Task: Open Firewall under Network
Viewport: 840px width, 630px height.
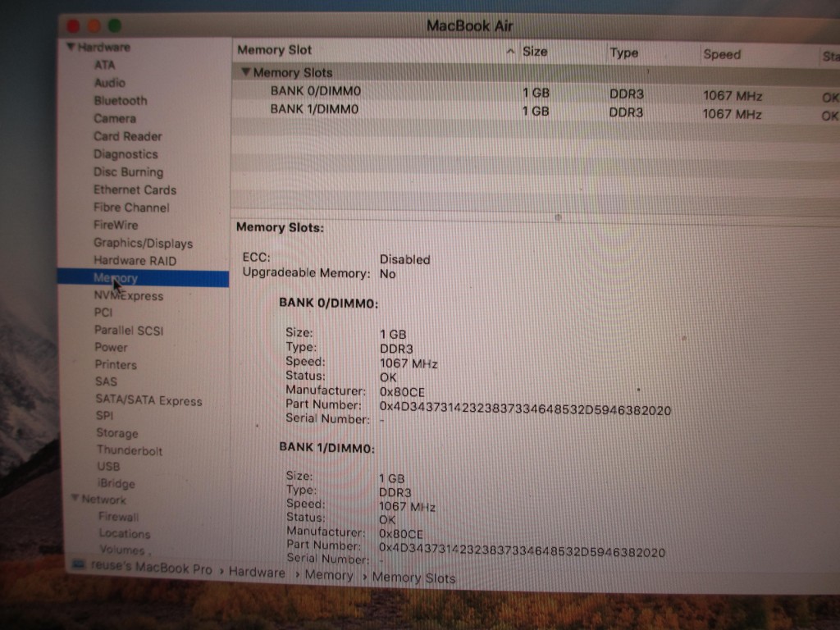Action: click(x=118, y=517)
